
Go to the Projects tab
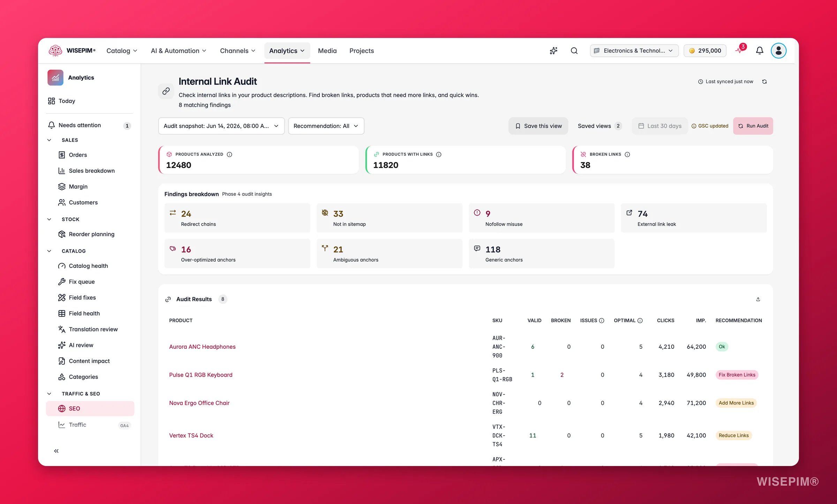click(x=361, y=51)
